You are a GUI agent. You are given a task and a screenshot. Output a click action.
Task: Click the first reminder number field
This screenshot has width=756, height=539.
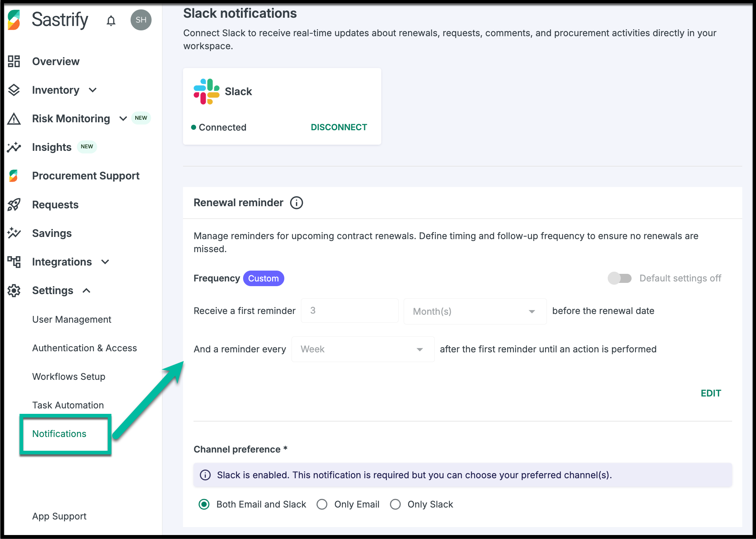[349, 311]
